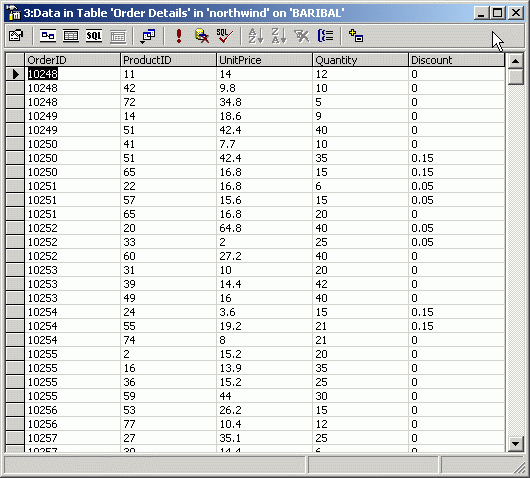Click row selector arrow for first 10248 row
Viewport: 530px width, 478px height.
click(x=15, y=74)
